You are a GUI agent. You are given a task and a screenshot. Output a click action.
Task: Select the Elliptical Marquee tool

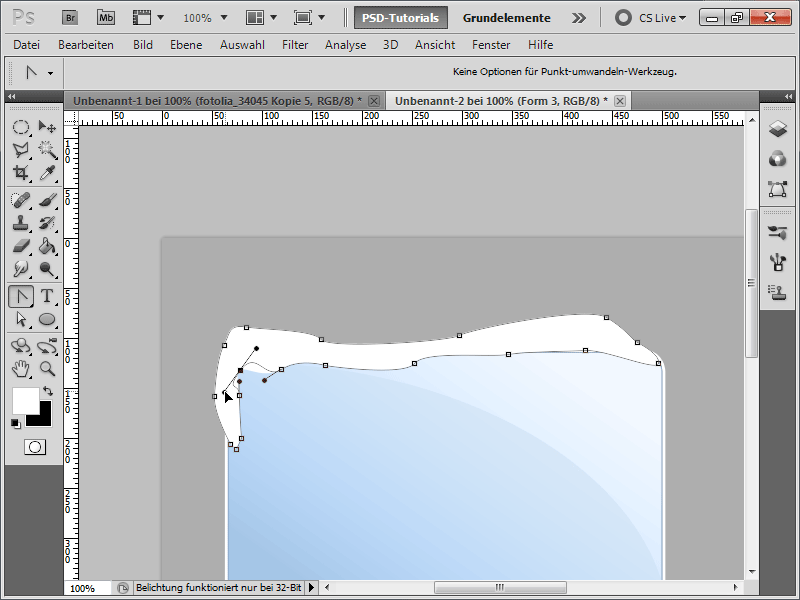click(21, 127)
